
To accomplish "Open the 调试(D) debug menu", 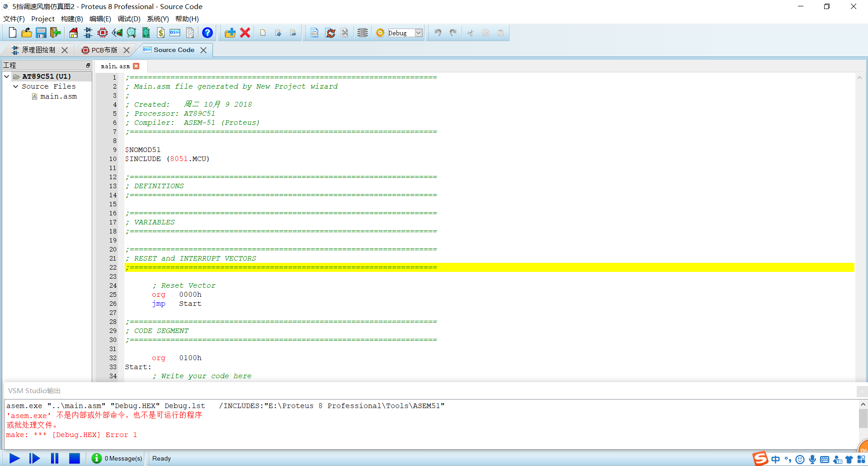I will coord(129,19).
